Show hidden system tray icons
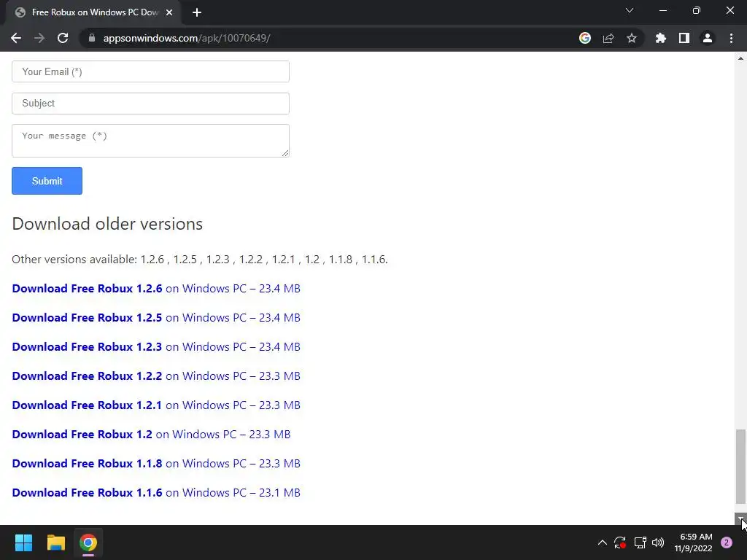The height and width of the screenshot is (560, 747). 602,542
